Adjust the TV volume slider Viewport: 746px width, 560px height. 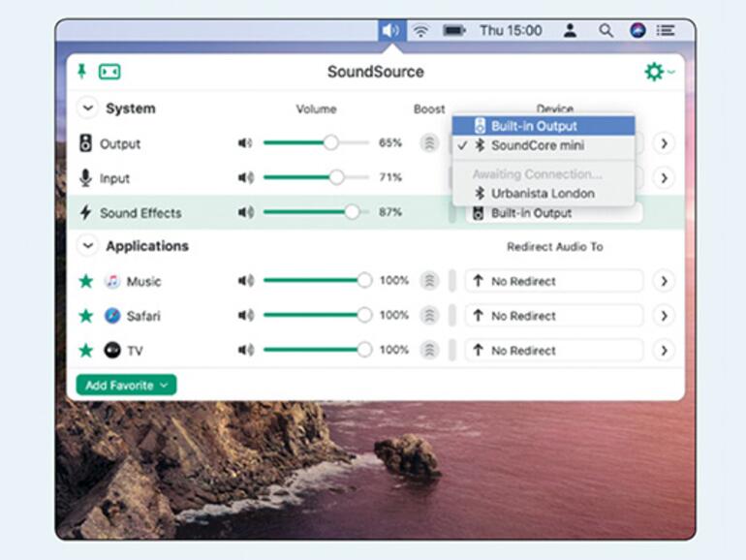coord(318,349)
